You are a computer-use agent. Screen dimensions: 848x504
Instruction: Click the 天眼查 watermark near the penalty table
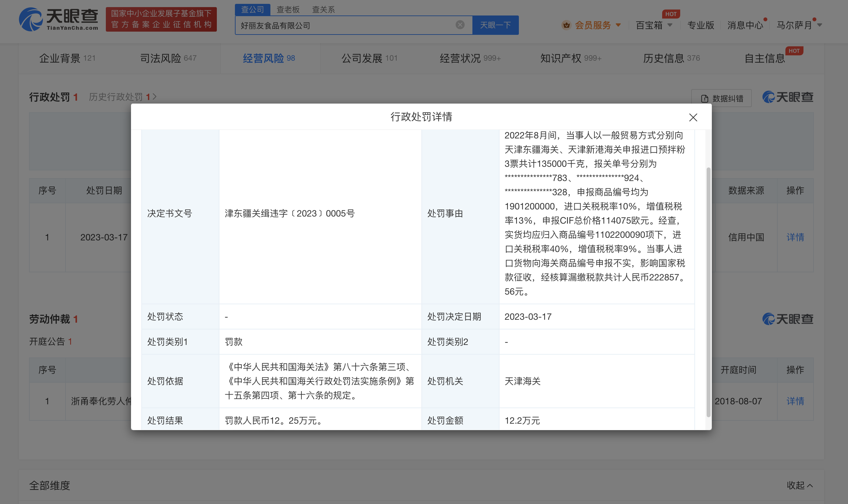point(788,97)
